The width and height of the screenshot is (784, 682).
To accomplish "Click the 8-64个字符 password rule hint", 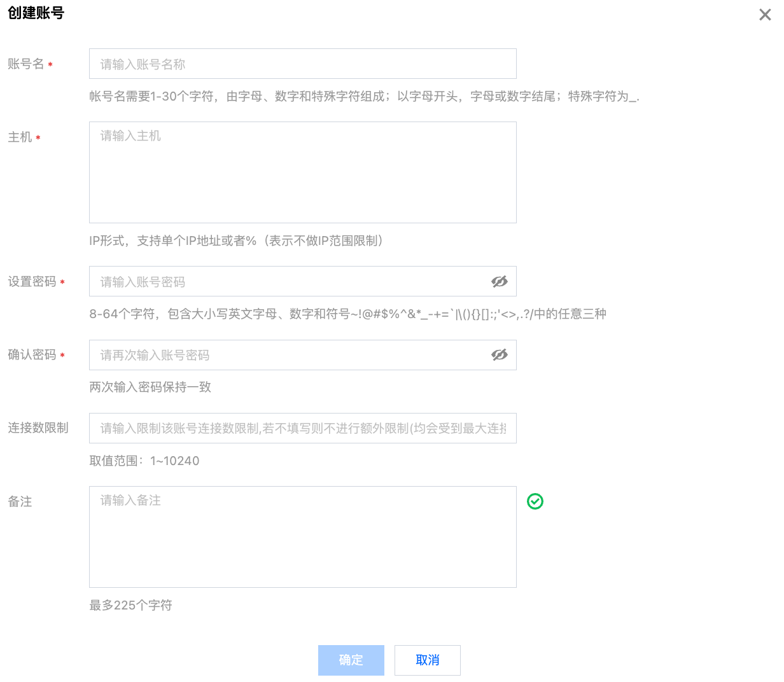I will pos(347,314).
